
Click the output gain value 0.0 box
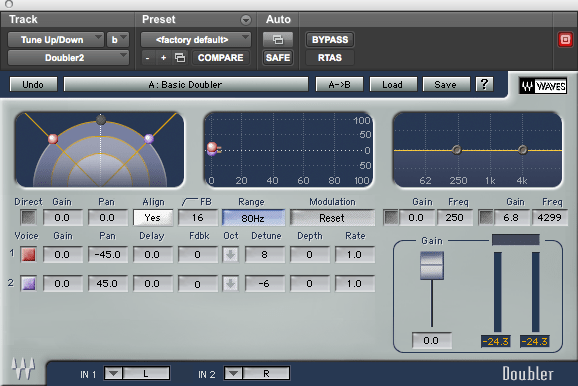(431, 340)
